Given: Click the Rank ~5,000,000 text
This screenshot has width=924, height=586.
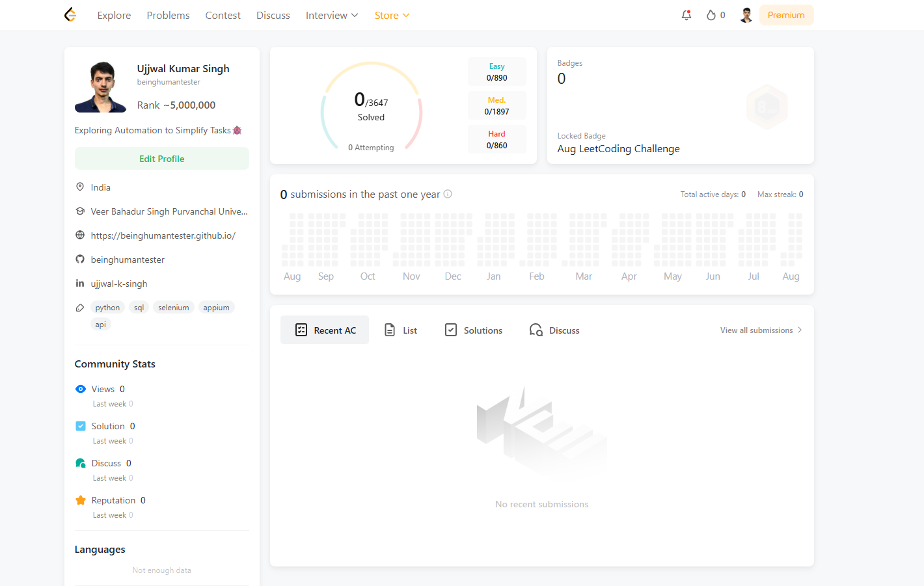Looking at the screenshot, I should pos(176,105).
